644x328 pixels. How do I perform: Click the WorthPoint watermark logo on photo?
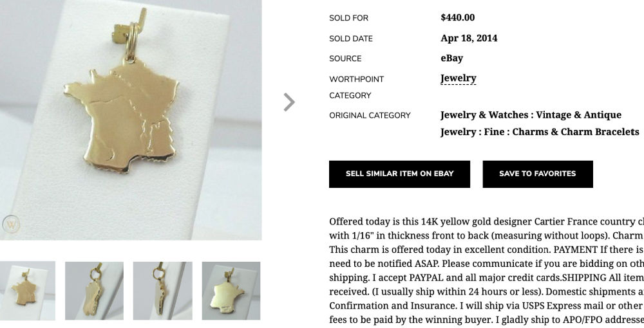tap(11, 224)
